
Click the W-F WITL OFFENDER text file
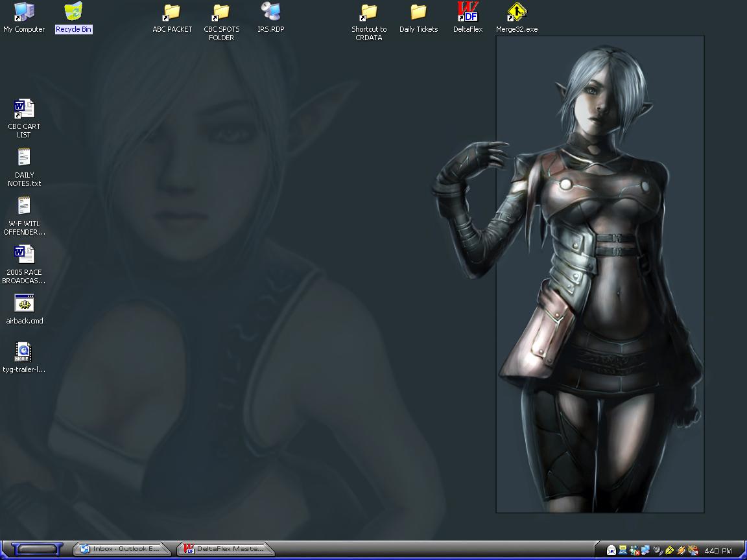pyautogui.click(x=24, y=207)
